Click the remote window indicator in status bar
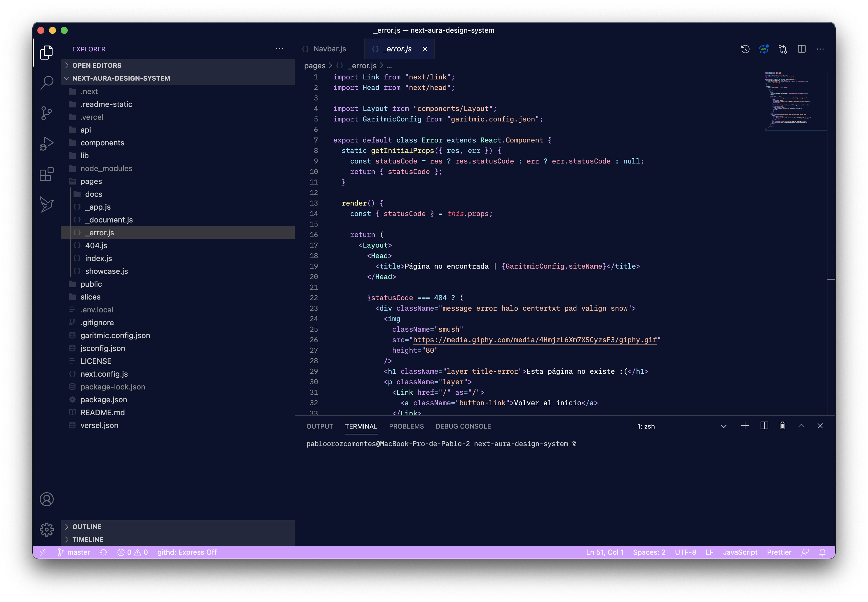 click(x=43, y=552)
